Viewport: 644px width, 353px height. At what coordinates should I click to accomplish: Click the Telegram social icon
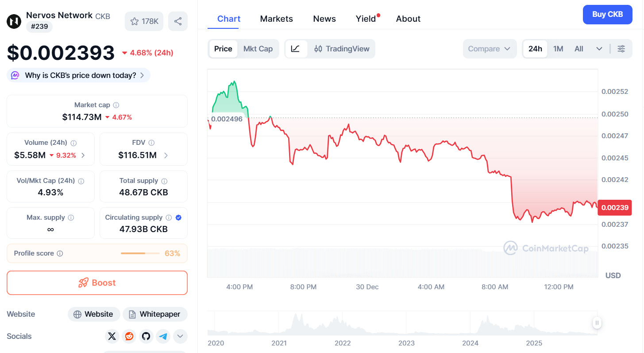coord(163,336)
